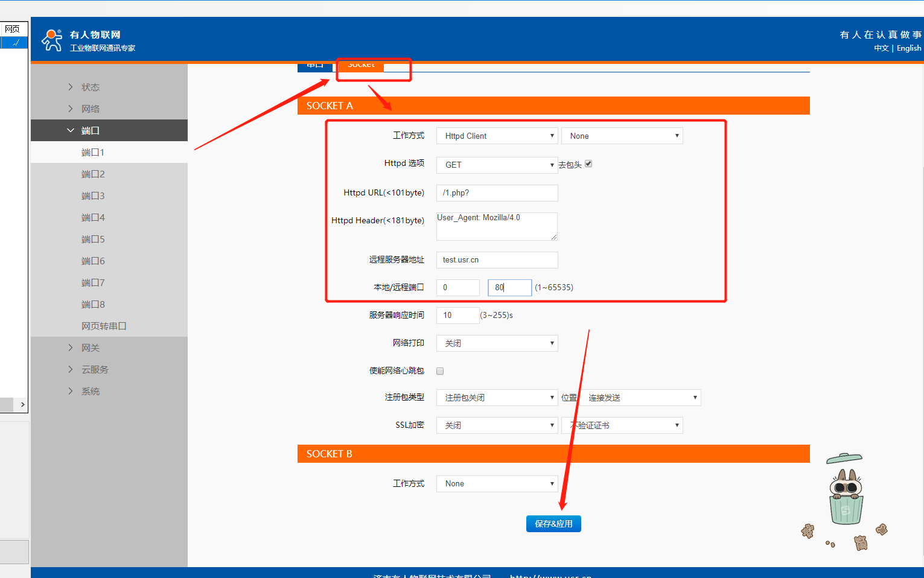Open the Httpd 选项 GET dropdown
924x578 pixels.
point(497,165)
